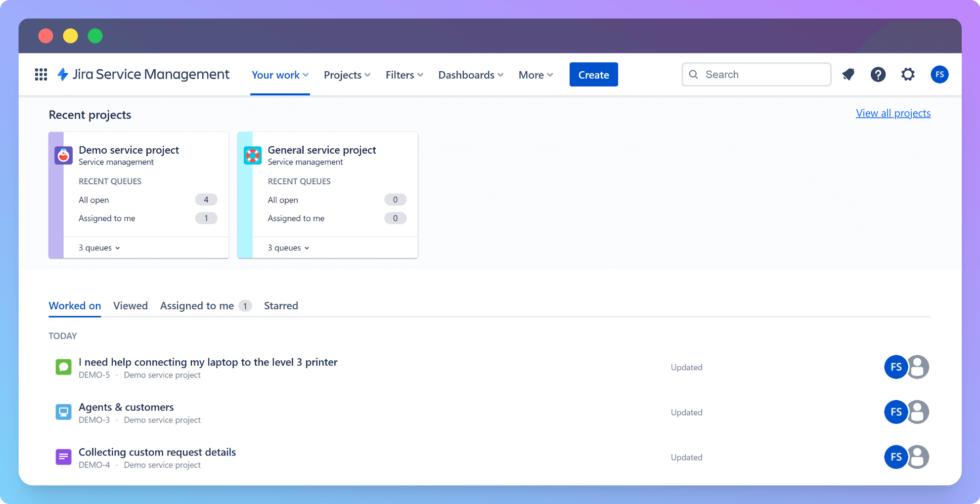Viewport: 980px width, 504px height.
Task: Switch to the Starred tab
Action: [x=281, y=306]
